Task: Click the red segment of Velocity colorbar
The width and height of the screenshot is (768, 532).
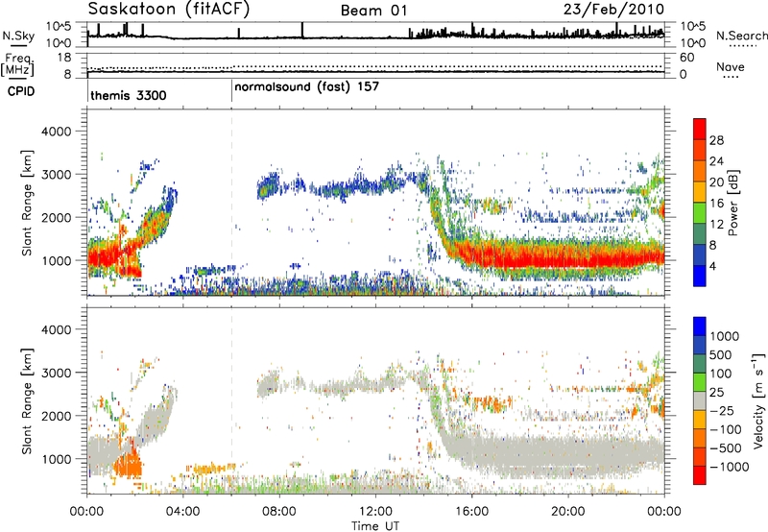Action: click(700, 475)
